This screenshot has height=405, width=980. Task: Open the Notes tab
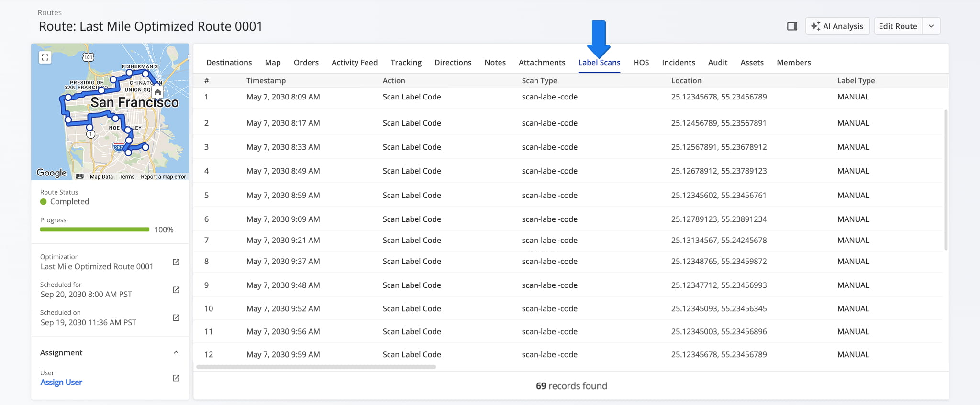click(495, 62)
